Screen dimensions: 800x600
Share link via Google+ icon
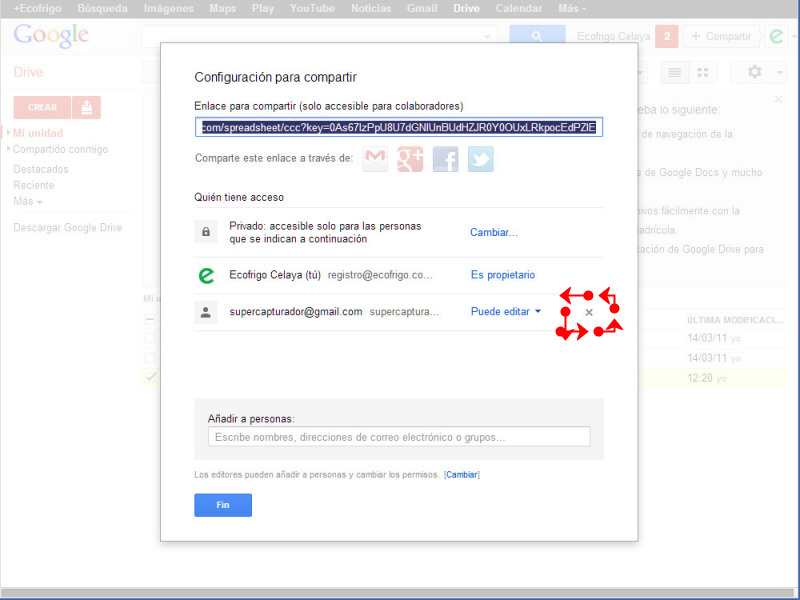click(410, 159)
